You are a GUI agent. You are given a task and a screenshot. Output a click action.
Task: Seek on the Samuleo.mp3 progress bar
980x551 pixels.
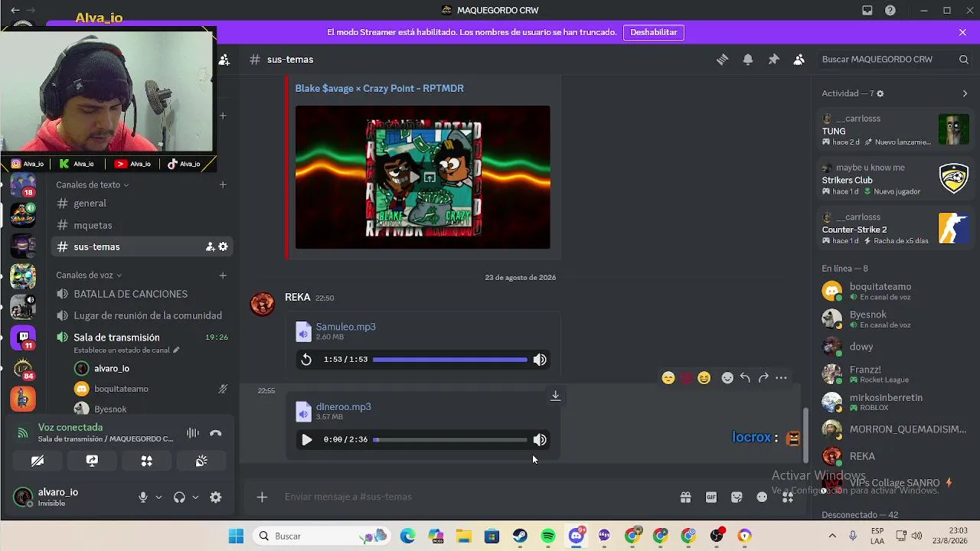coord(450,360)
